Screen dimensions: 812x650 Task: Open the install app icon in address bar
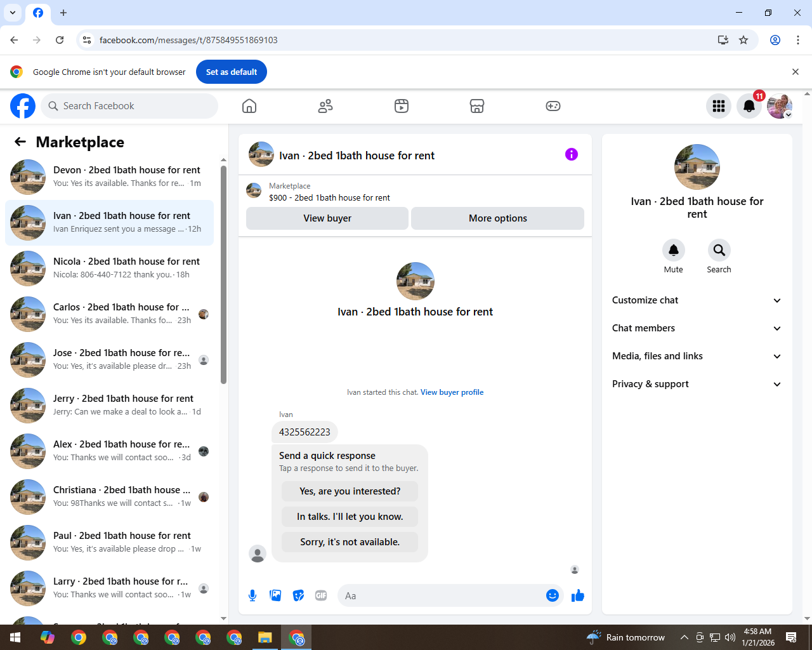click(x=723, y=40)
